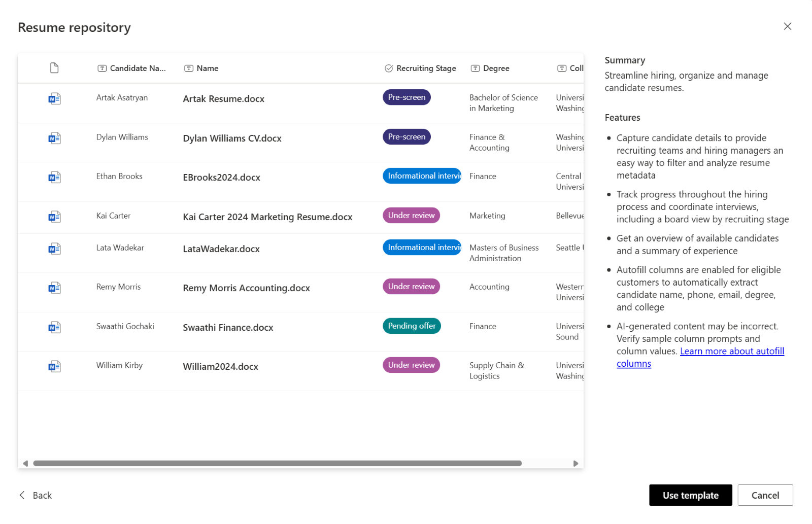Screen dimensions: 812x524
Task: Click the Word icon for Remy Morris Accounting.docx
Action: (x=54, y=287)
